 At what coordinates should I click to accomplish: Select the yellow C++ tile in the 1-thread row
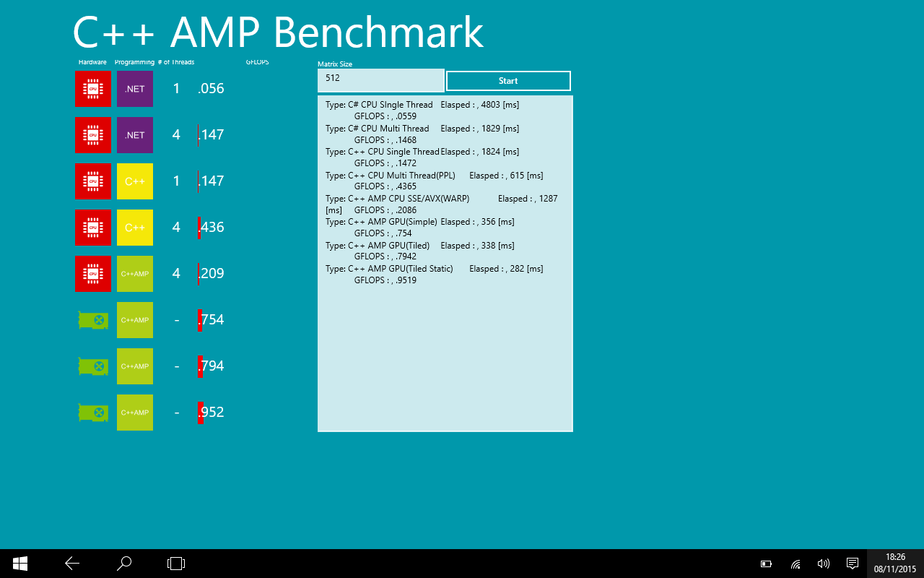click(x=135, y=181)
